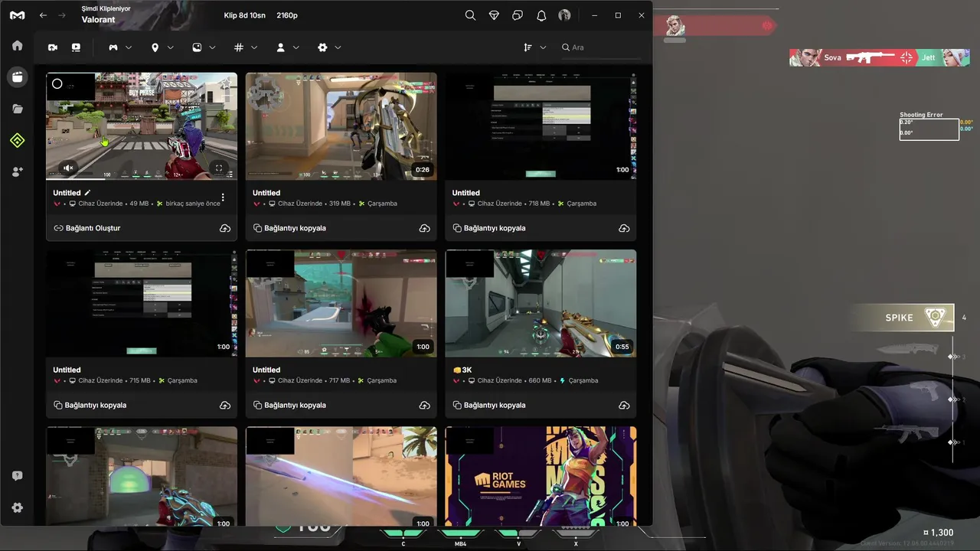Open the profile avatar menu
Screen dimensions: 980x551
tap(564, 15)
